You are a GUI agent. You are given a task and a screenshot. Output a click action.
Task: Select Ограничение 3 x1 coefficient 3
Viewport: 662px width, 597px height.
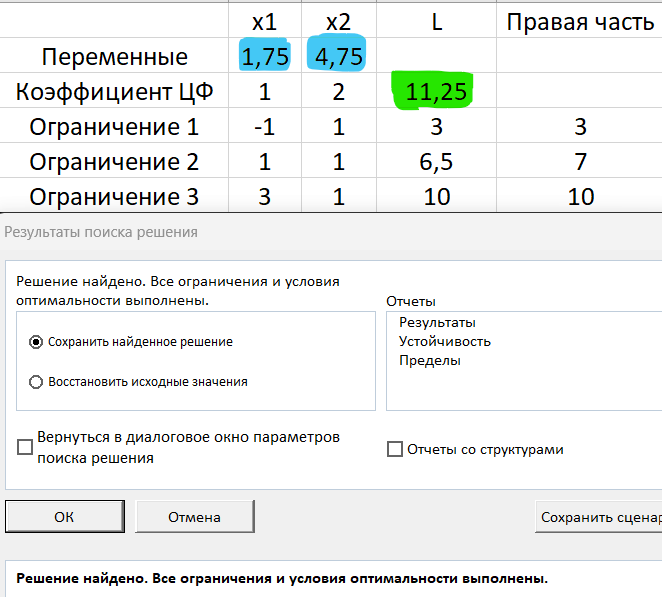pos(265,196)
